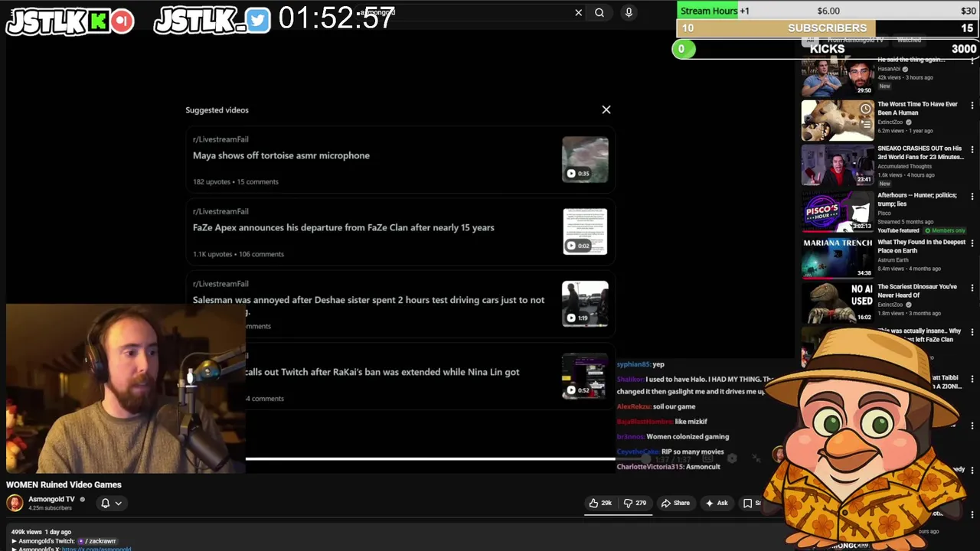Open options for 'SNEAKO CRASHES OUT' video
Viewport: 980px width, 551px height.
(972, 149)
